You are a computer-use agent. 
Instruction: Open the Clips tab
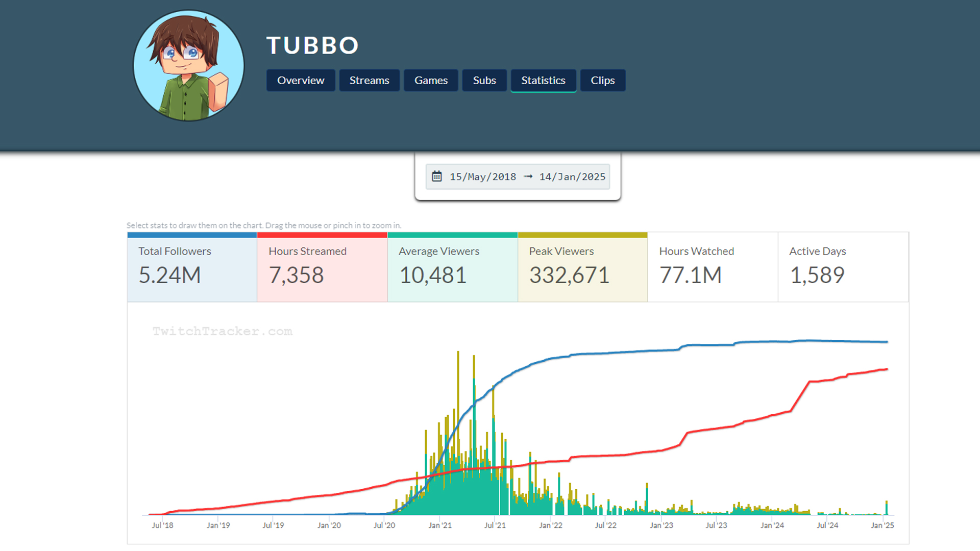coord(603,81)
